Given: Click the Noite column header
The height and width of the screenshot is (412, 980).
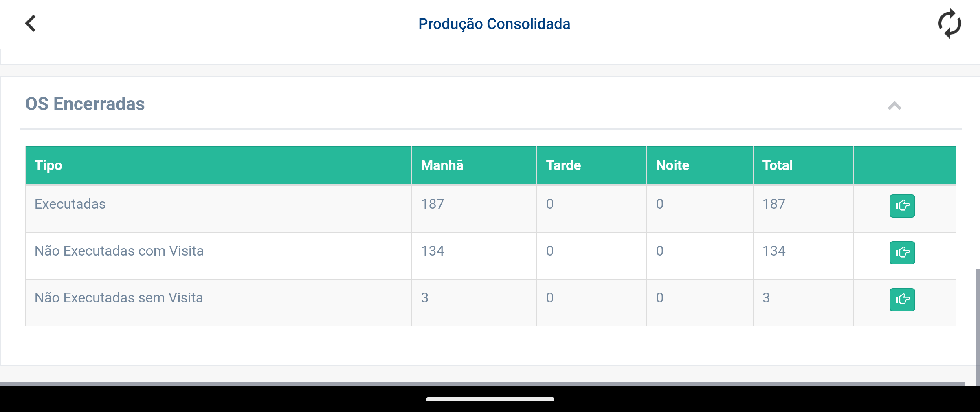Looking at the screenshot, I should tap(672, 165).
